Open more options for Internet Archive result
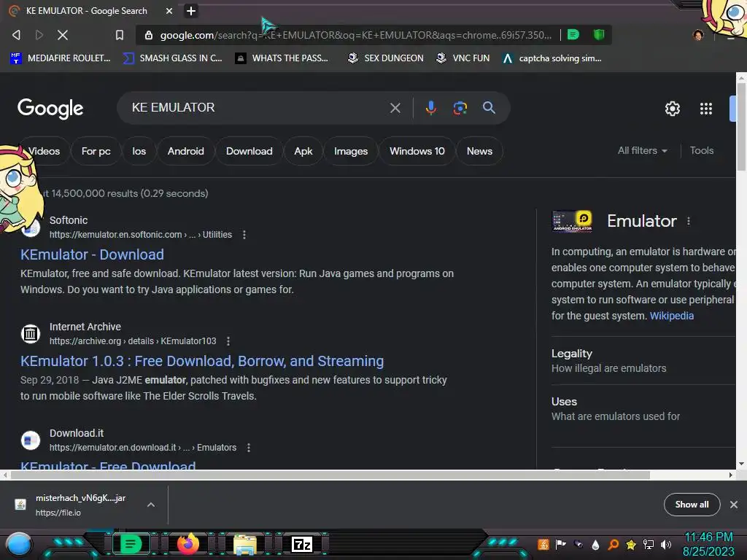The height and width of the screenshot is (560, 747). 228,341
